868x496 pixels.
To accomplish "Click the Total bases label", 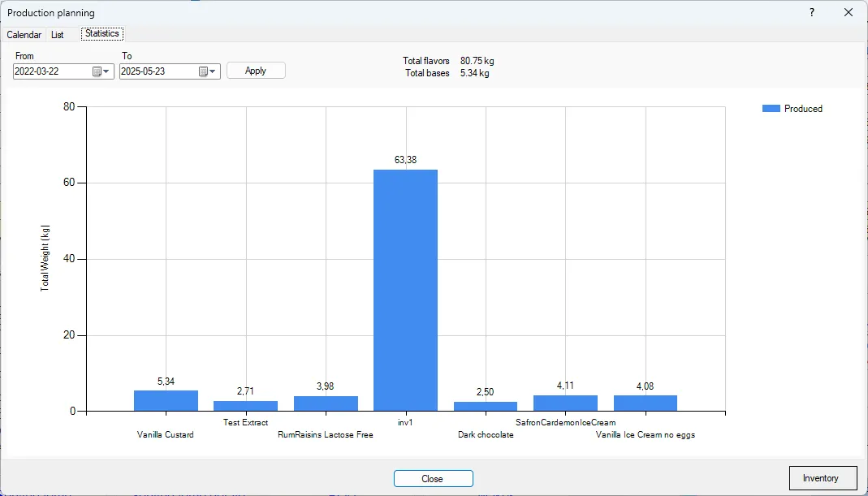I will click(x=427, y=73).
